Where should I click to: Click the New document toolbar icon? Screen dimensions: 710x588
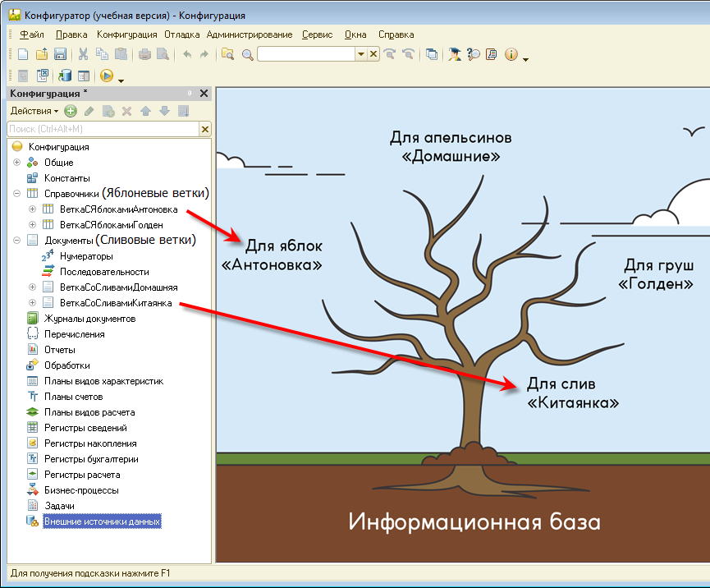click(x=23, y=54)
